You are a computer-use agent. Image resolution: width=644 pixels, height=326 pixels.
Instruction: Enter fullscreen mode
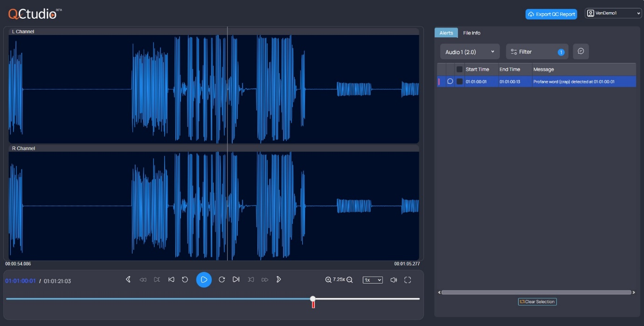click(x=408, y=280)
